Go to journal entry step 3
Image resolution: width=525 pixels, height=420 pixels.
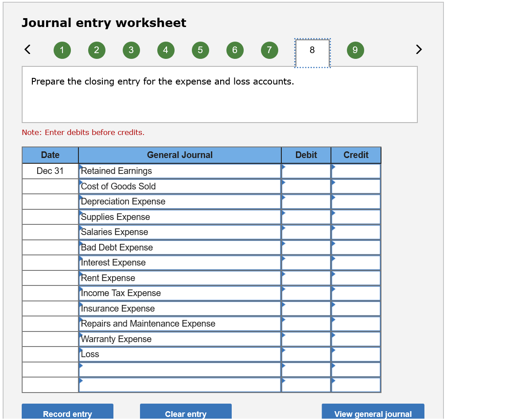tap(131, 50)
